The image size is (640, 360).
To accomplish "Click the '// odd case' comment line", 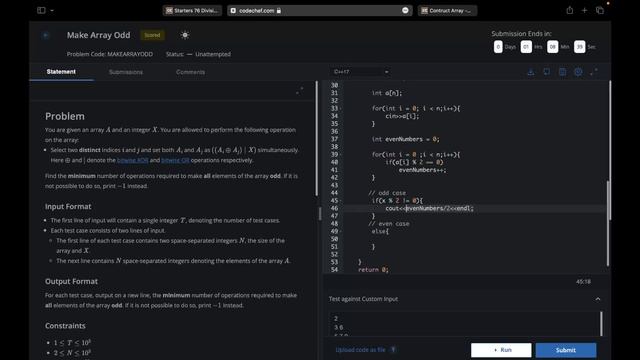I will pos(387,193).
